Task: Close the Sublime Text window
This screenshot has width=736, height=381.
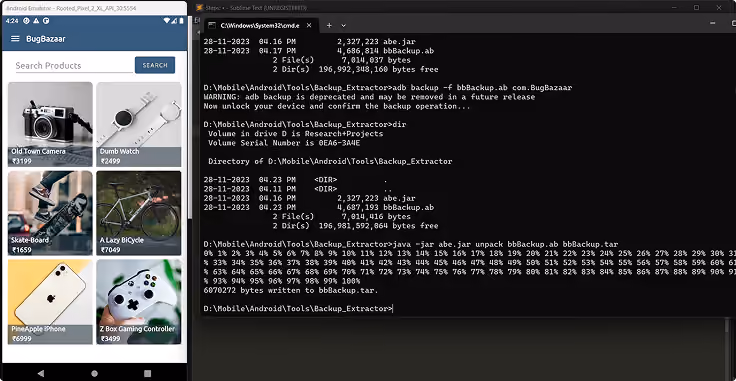Action: coord(719,8)
